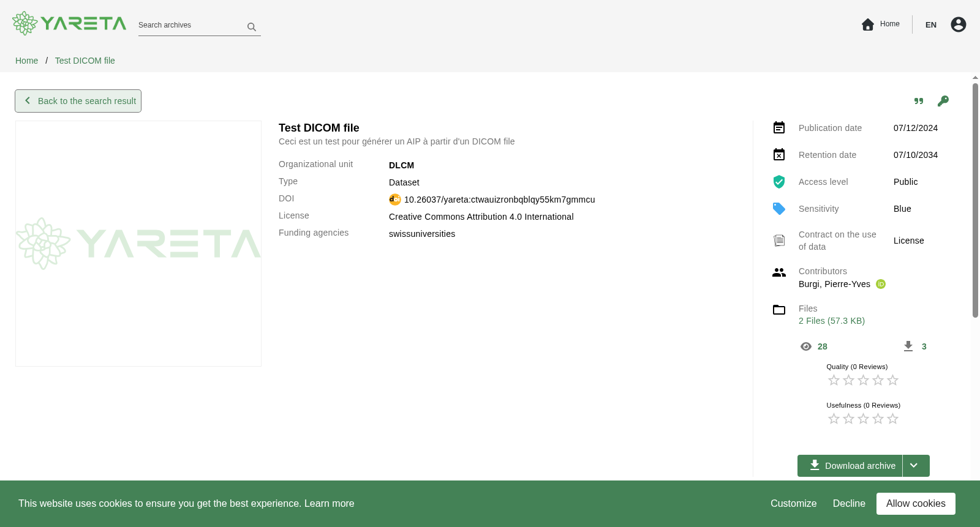Rate Quality three stars
This screenshot has width=980, height=527.
863,380
